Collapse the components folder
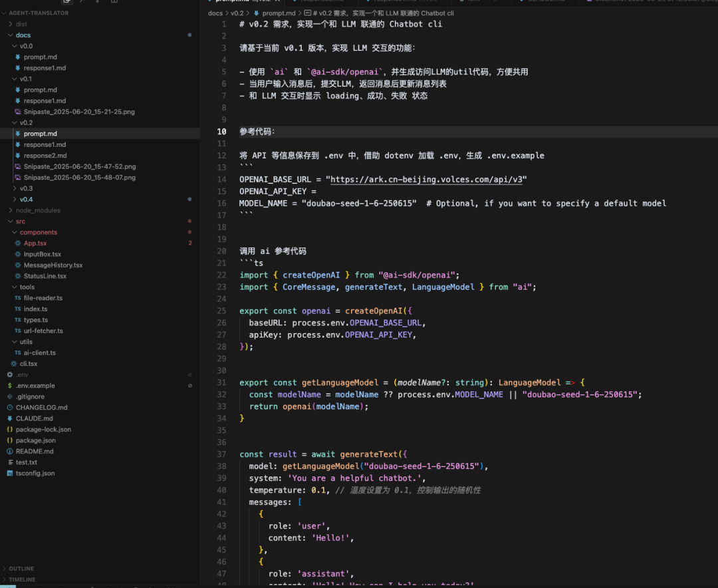The height and width of the screenshot is (588, 718). pos(14,233)
